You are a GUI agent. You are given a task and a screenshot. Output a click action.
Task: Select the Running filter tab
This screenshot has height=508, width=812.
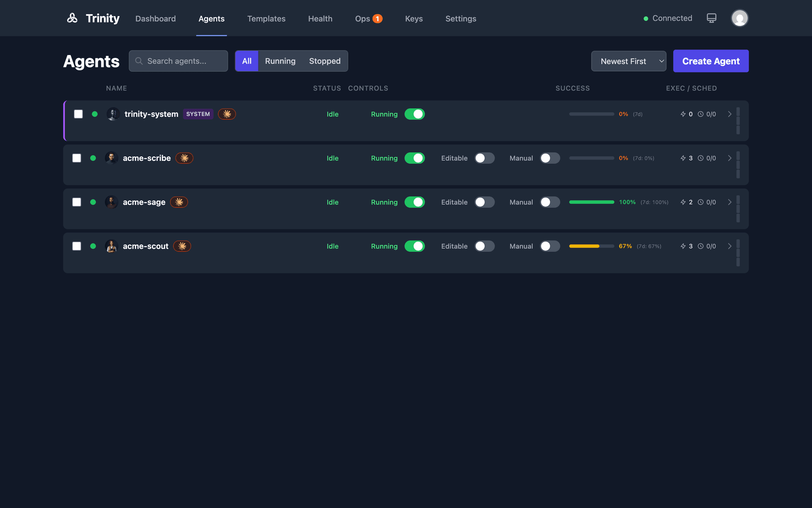click(280, 61)
